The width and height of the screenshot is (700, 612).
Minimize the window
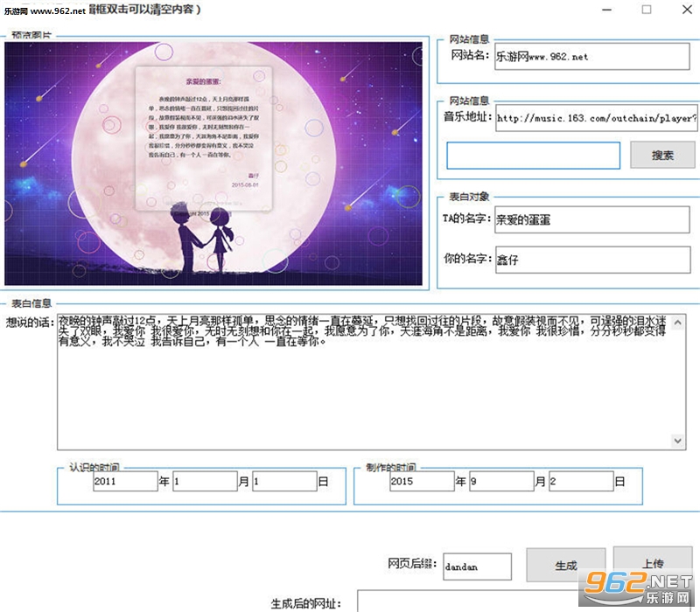(606, 10)
